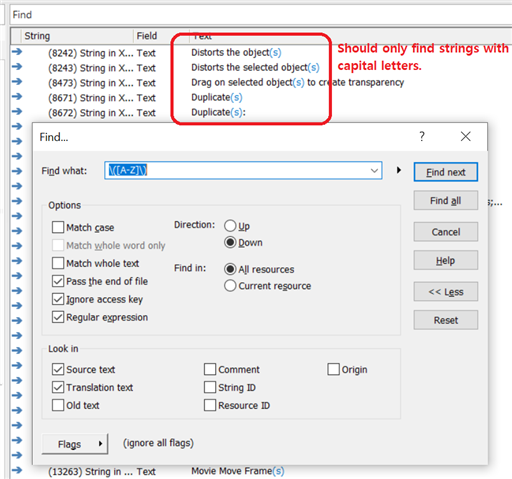
Task: Open the regex helper arrow beside Find what
Action: pyautogui.click(x=399, y=170)
